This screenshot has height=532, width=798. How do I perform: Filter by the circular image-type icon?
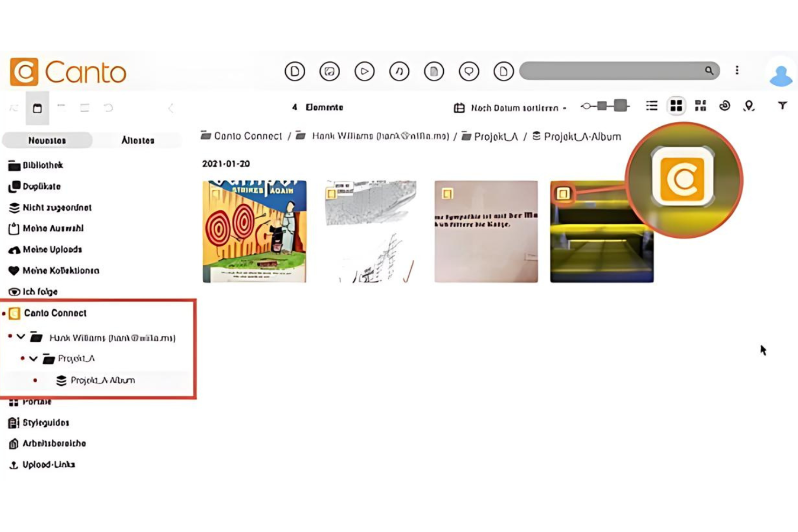329,71
